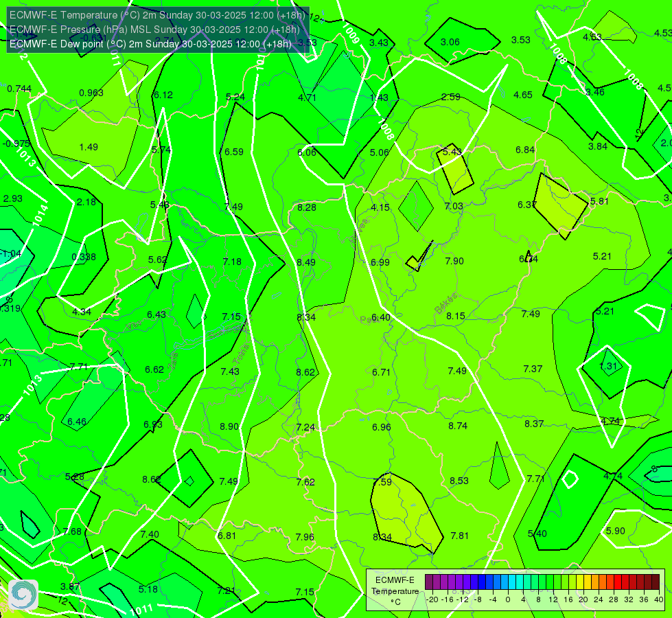The width and height of the screenshot is (672, 618).
Task: Click the temperature value 6.62
Action: pos(154,369)
